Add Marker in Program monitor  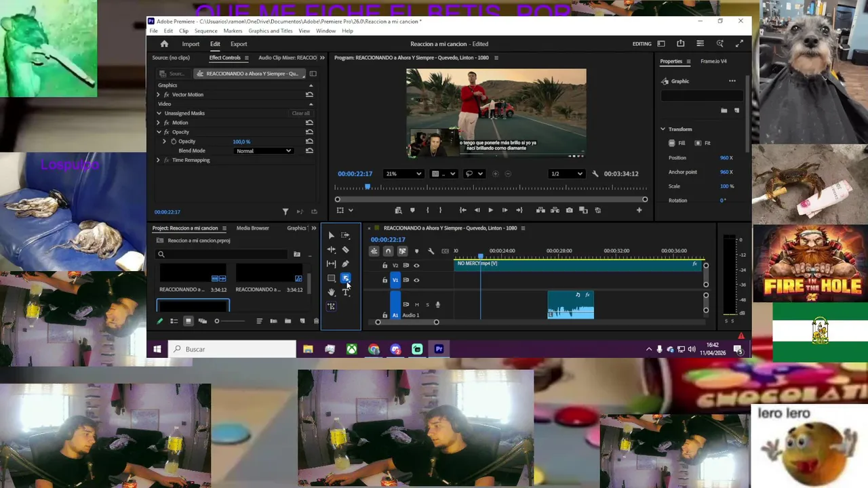(412, 210)
